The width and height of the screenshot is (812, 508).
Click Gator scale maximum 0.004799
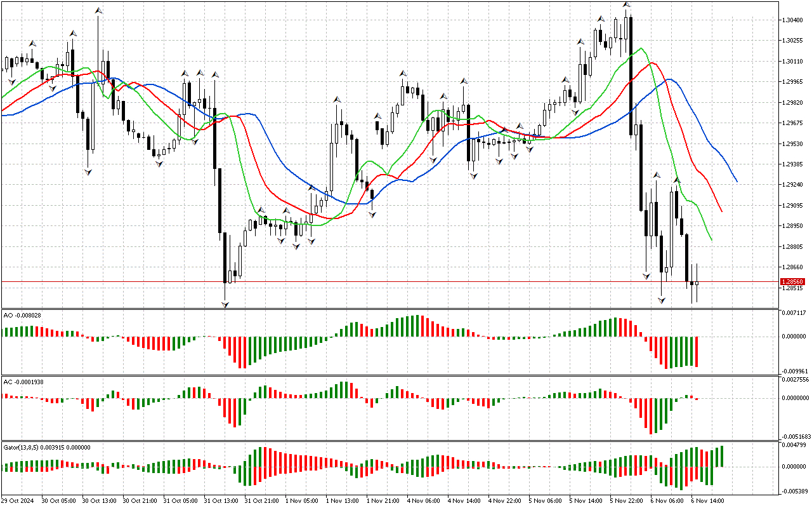pyautogui.click(x=794, y=446)
